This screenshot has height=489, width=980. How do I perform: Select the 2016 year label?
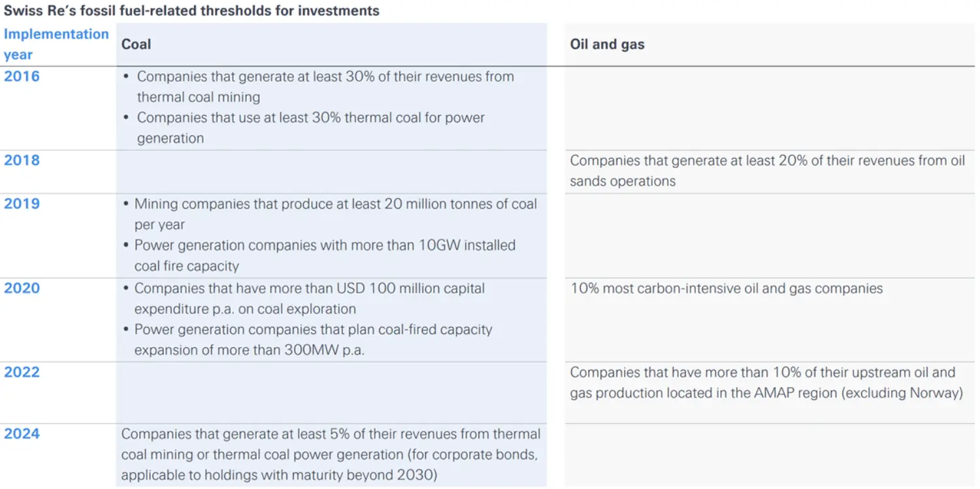tap(22, 76)
